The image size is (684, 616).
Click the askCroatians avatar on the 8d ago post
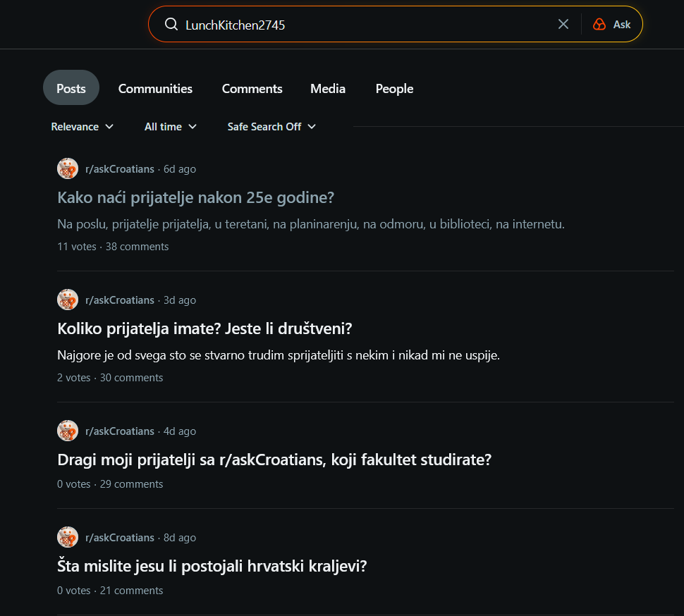click(x=68, y=537)
